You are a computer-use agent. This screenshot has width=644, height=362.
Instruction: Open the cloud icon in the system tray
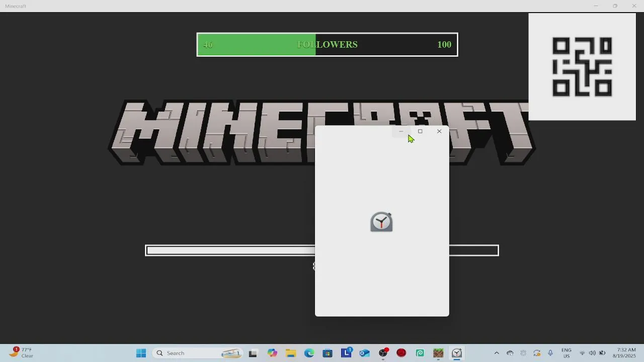click(510, 353)
